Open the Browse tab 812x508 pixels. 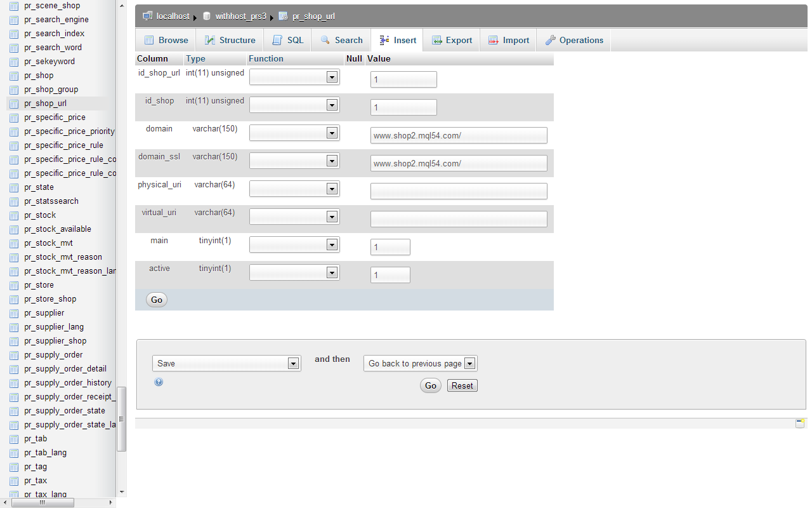166,40
